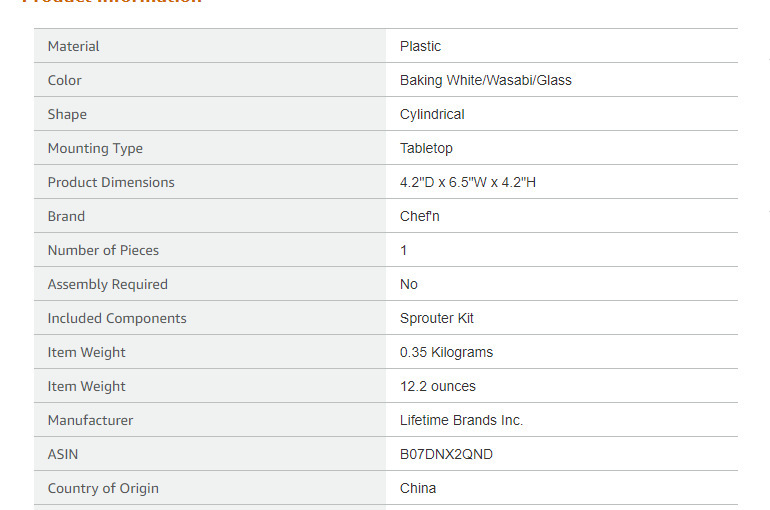
Task: Select the China country value
Action: click(418, 488)
